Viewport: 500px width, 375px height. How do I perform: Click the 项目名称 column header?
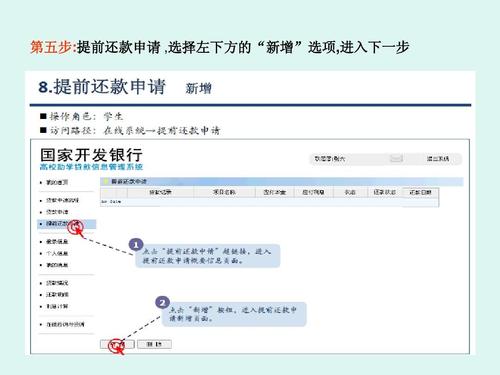(224, 192)
